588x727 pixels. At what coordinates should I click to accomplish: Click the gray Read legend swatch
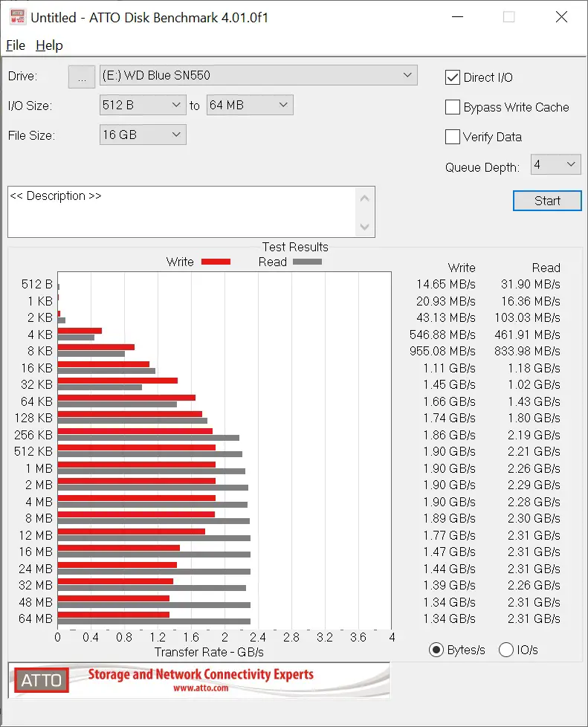coord(307,262)
